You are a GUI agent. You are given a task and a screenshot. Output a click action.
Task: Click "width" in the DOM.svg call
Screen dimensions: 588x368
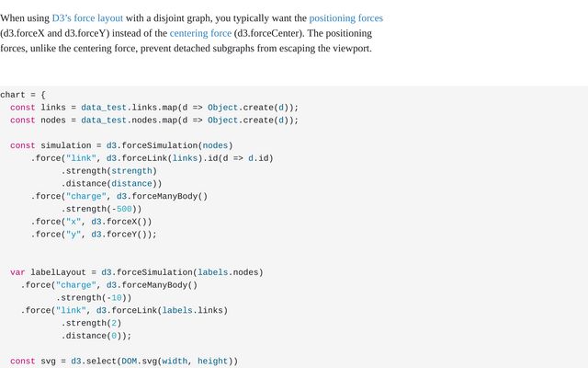(175, 362)
